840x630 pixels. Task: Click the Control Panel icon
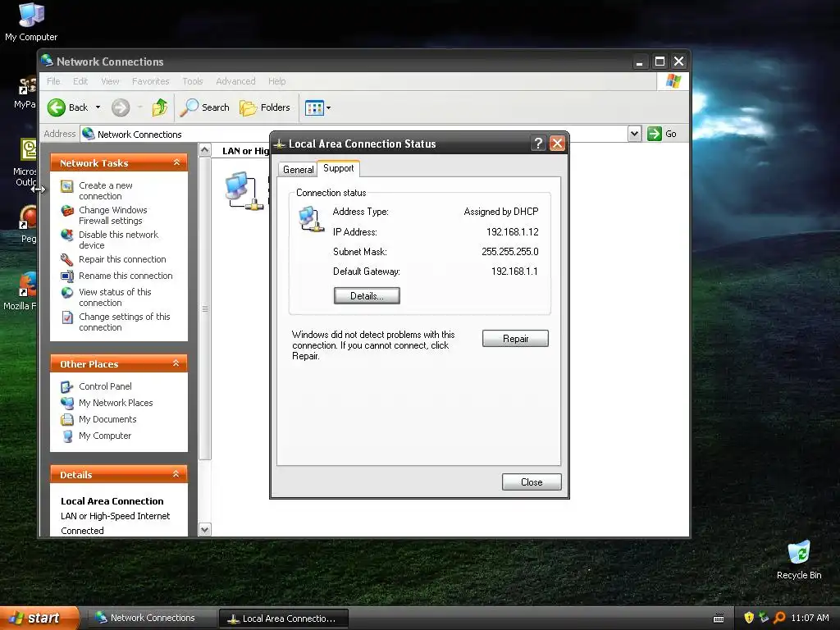[x=67, y=386]
